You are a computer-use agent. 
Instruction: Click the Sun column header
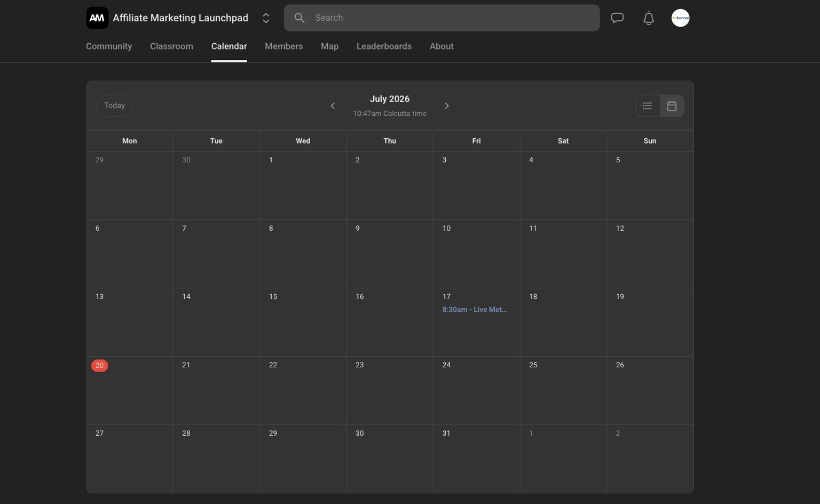[x=650, y=141]
